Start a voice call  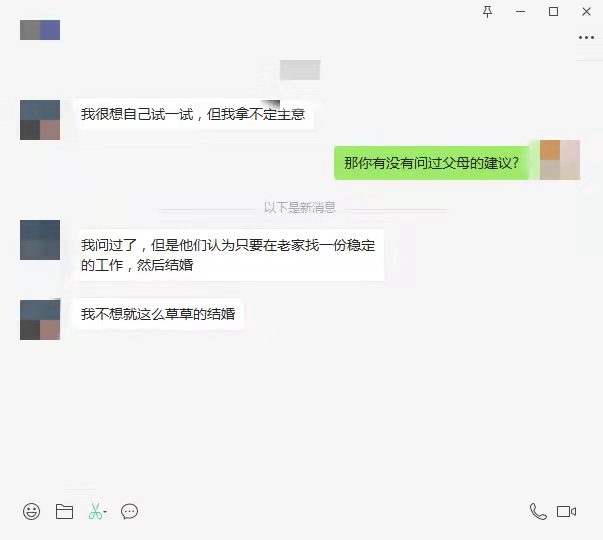point(538,512)
